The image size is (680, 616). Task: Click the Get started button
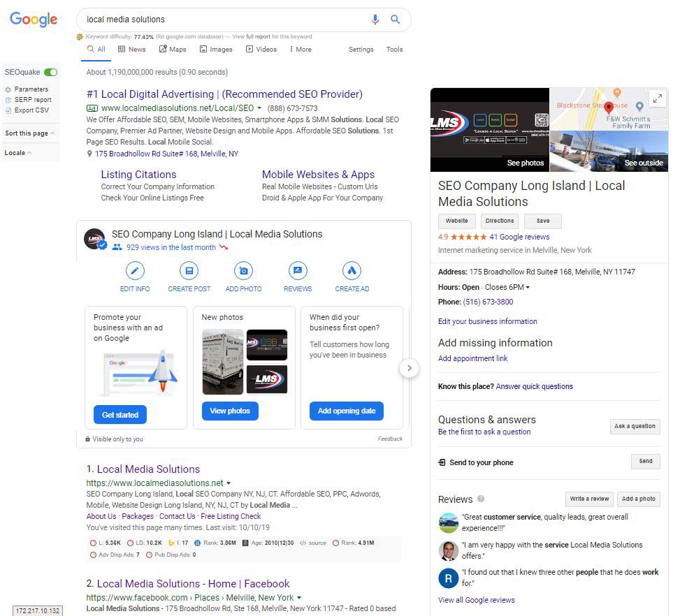(120, 415)
